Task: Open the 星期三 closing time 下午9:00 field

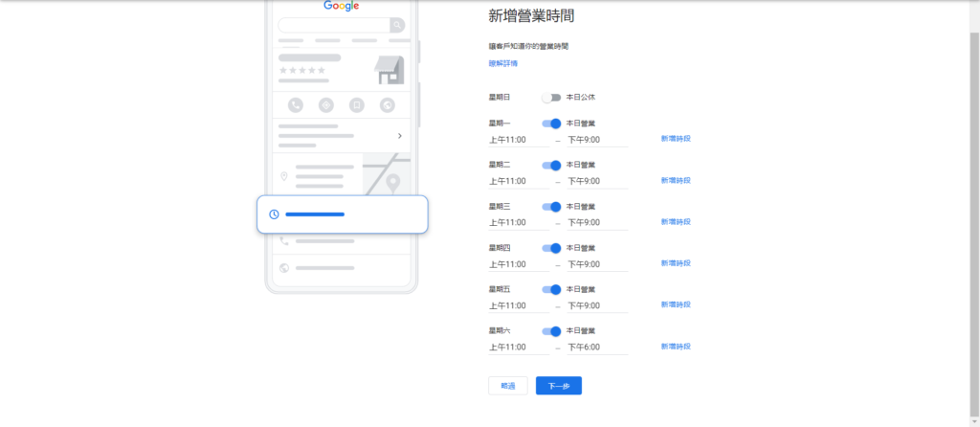Action: [x=596, y=223]
